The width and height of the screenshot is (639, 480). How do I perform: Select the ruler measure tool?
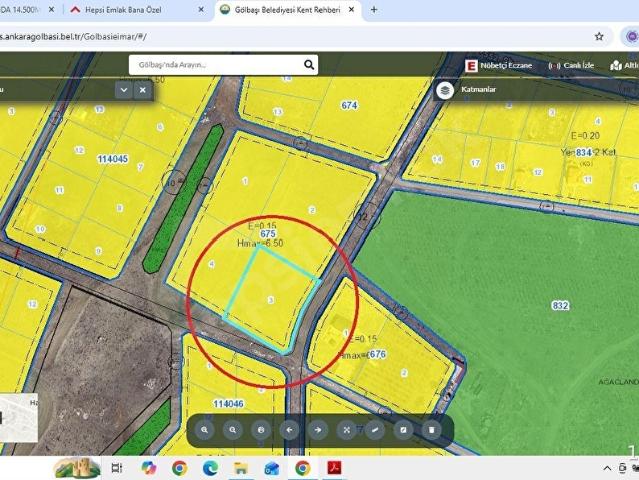point(375,430)
